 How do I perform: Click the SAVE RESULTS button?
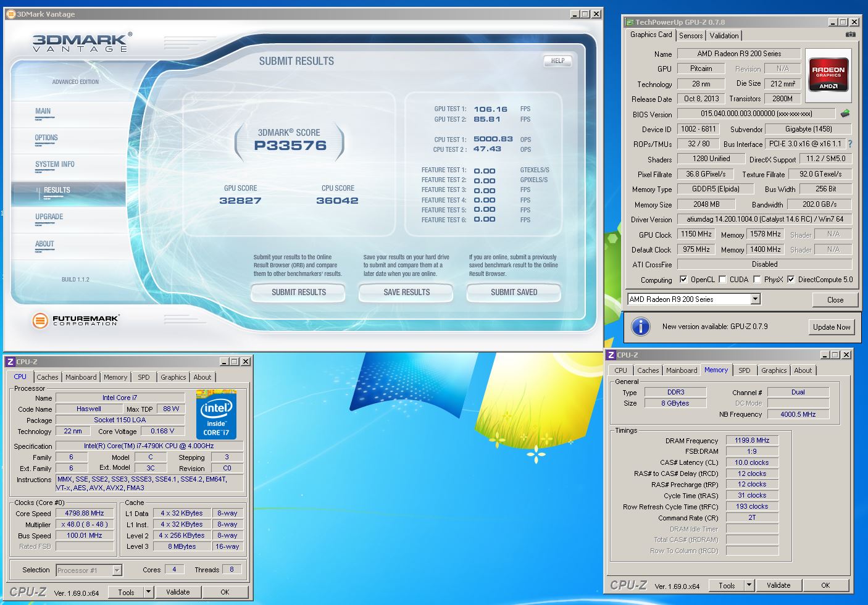406,292
